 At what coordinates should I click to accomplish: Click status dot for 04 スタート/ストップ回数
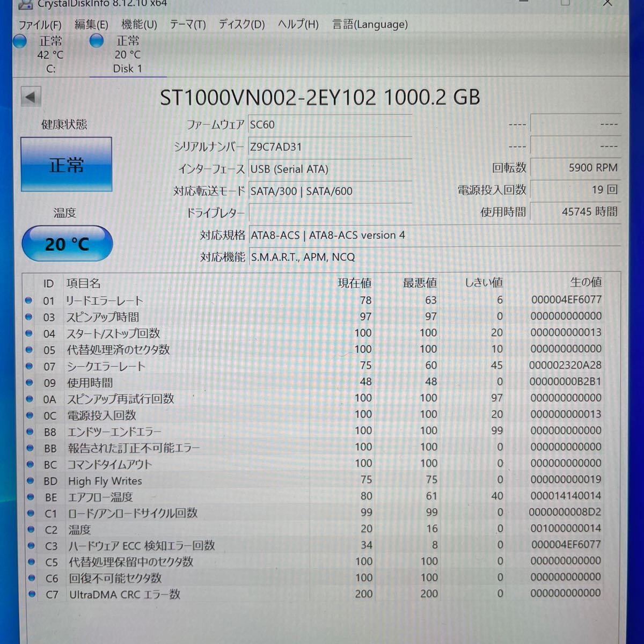point(28,333)
